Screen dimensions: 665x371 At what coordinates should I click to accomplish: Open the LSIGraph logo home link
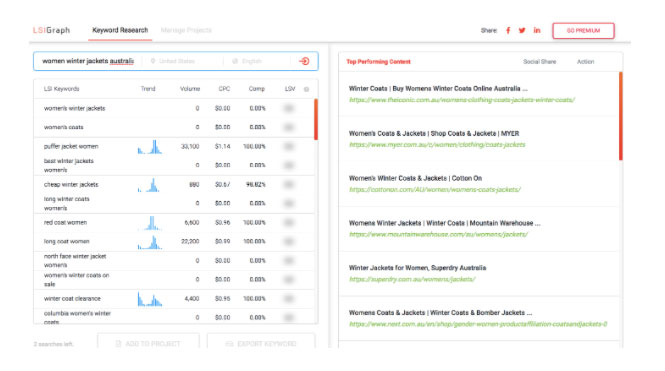(x=51, y=31)
